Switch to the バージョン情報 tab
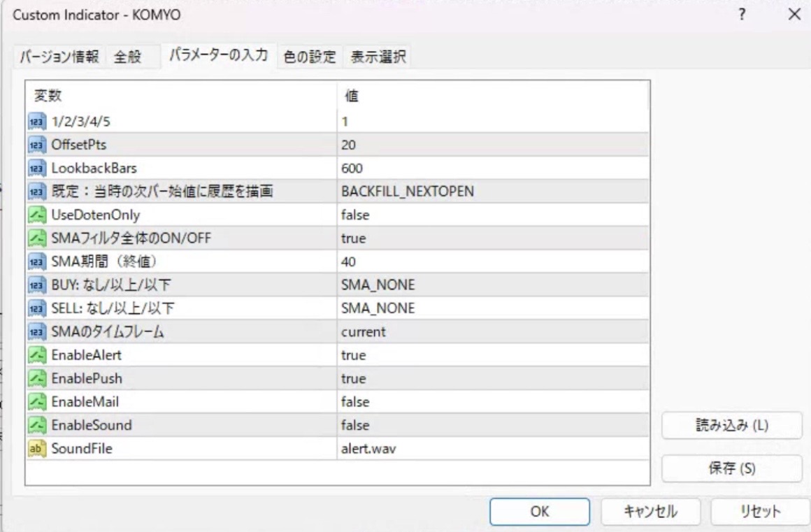This screenshot has height=532, width=811. pos(59,57)
